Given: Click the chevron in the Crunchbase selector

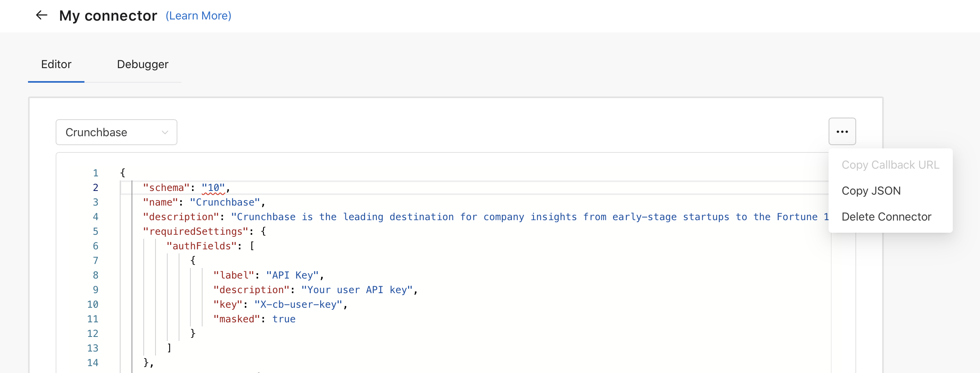Looking at the screenshot, I should [165, 133].
